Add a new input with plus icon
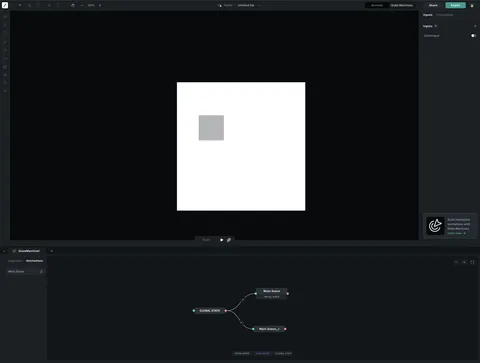Image resolution: width=480 pixels, height=363 pixels. pos(475,26)
